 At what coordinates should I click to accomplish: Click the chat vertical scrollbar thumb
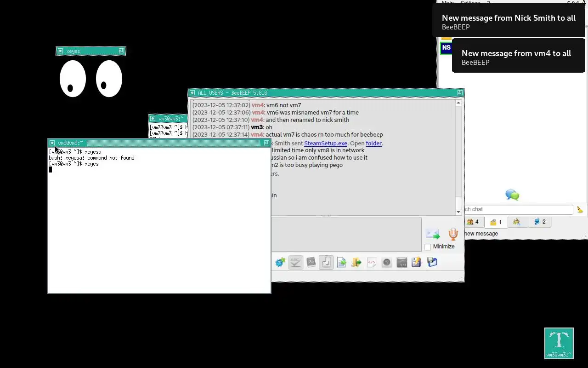click(458, 202)
